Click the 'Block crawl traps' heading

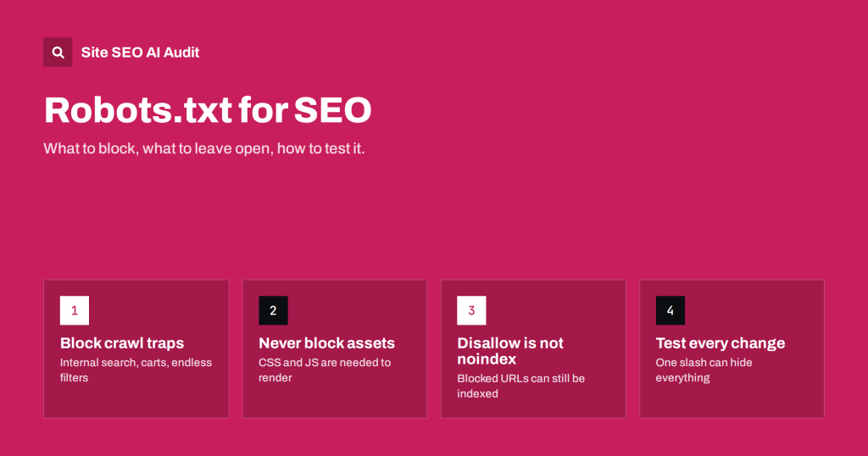tap(122, 343)
